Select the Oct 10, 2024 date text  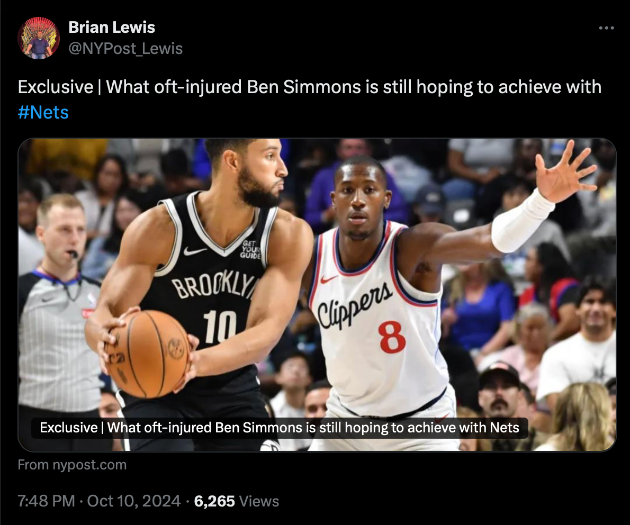[x=134, y=501]
